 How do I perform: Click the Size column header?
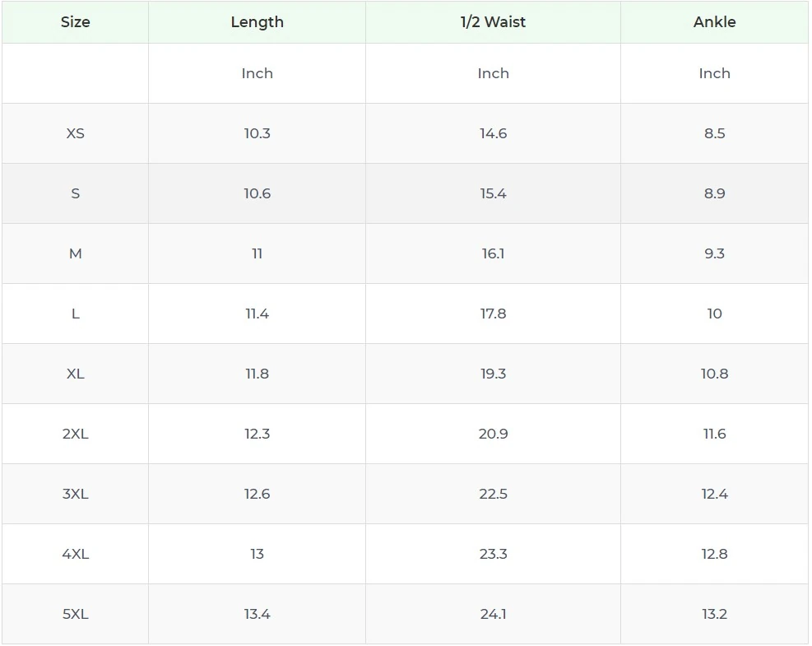(75, 22)
